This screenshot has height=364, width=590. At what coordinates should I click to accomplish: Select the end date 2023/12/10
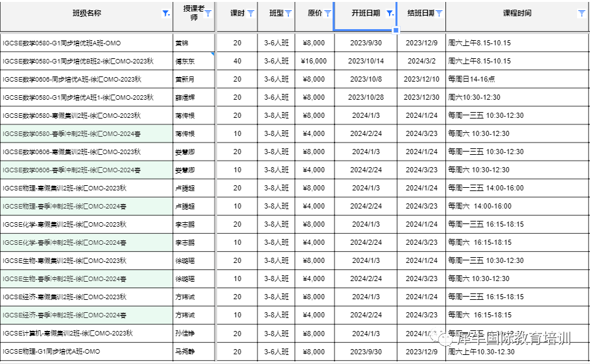421,79
